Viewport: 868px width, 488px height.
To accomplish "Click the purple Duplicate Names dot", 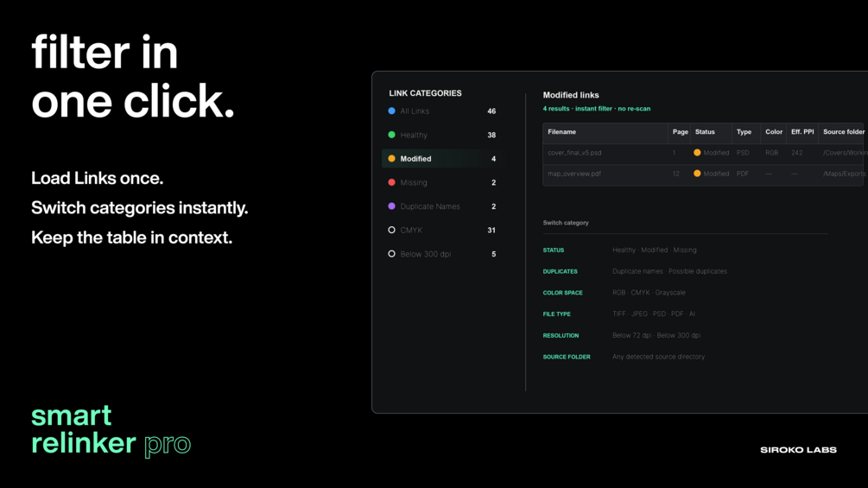I will coord(391,206).
